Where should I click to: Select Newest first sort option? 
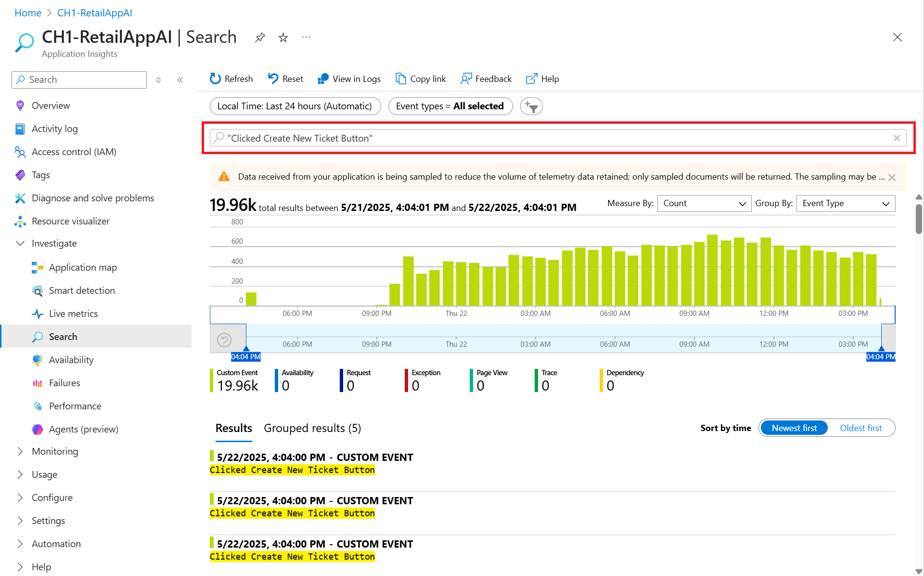pos(794,428)
